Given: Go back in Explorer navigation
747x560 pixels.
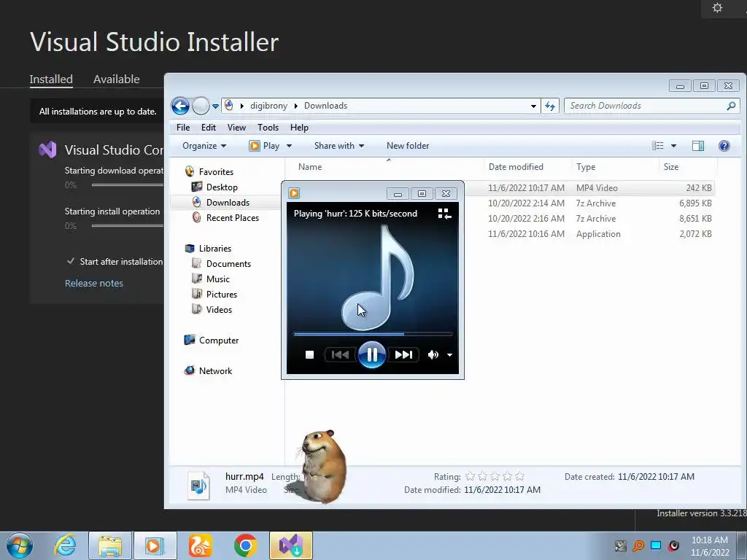Looking at the screenshot, I should point(181,106).
